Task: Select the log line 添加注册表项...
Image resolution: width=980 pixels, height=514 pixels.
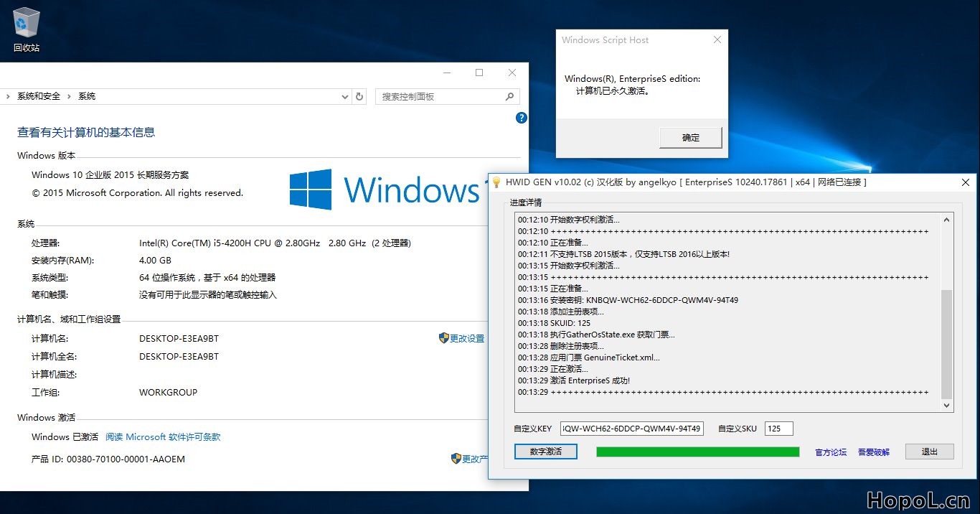Action: click(x=561, y=312)
